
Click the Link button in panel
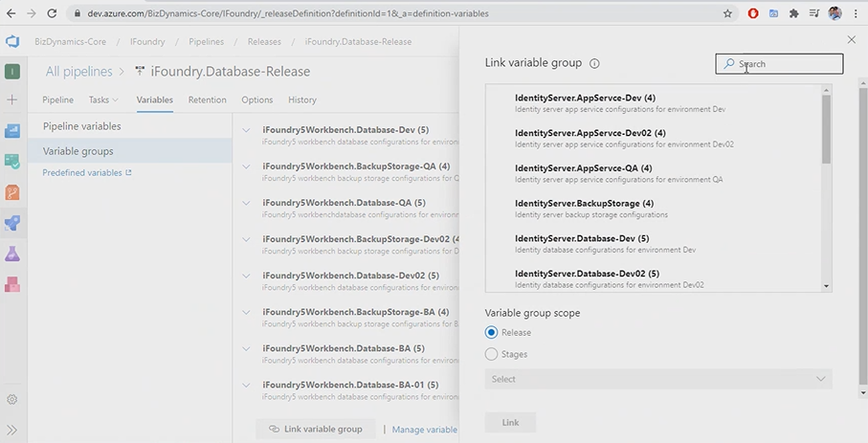pyautogui.click(x=510, y=423)
